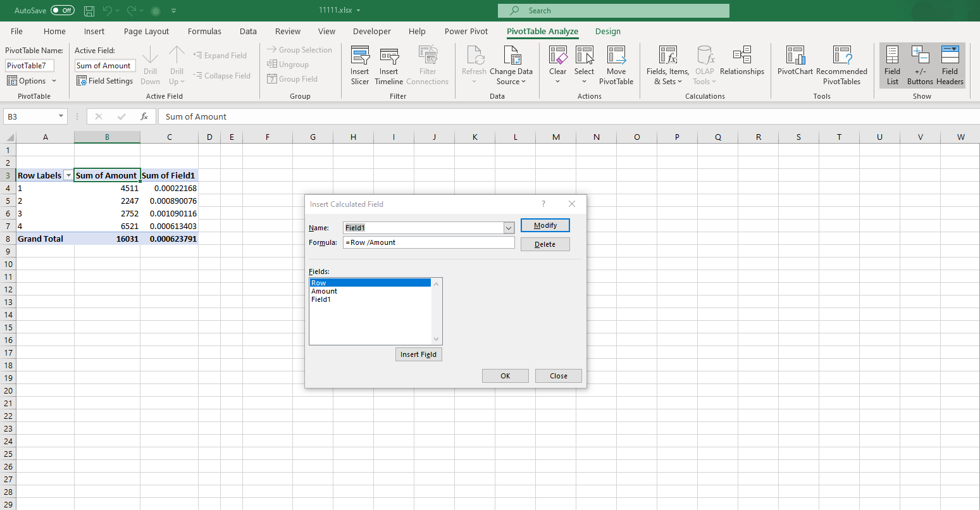This screenshot has width=980, height=510.
Task: Open Fields, Items, & Sets
Action: [x=668, y=66]
